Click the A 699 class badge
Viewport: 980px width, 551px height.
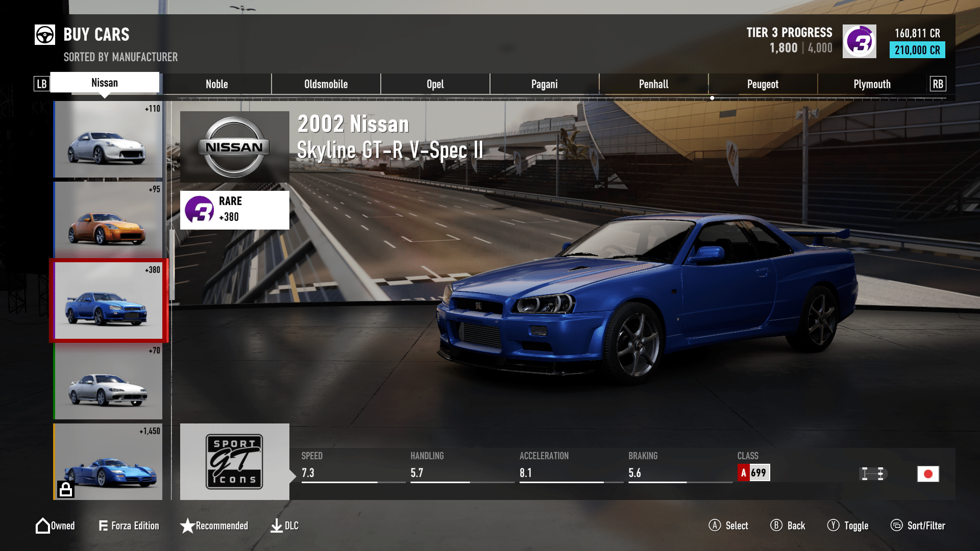click(x=754, y=473)
